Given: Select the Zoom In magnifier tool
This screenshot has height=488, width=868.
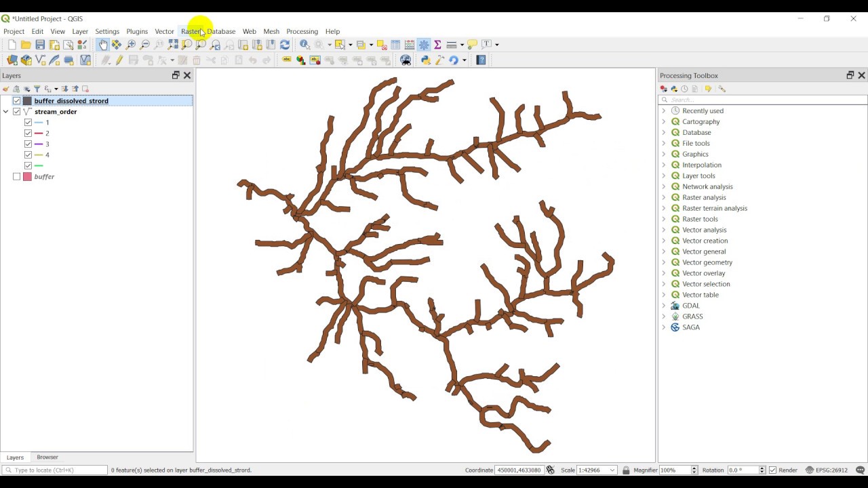Looking at the screenshot, I should 131,45.
